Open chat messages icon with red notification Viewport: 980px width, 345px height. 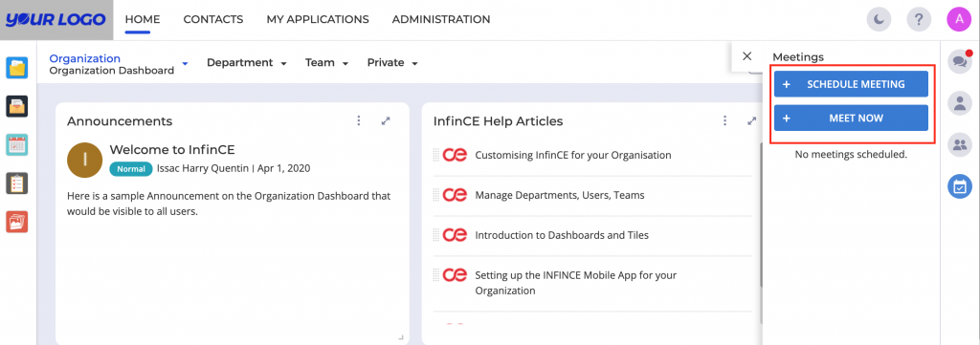[x=960, y=61]
